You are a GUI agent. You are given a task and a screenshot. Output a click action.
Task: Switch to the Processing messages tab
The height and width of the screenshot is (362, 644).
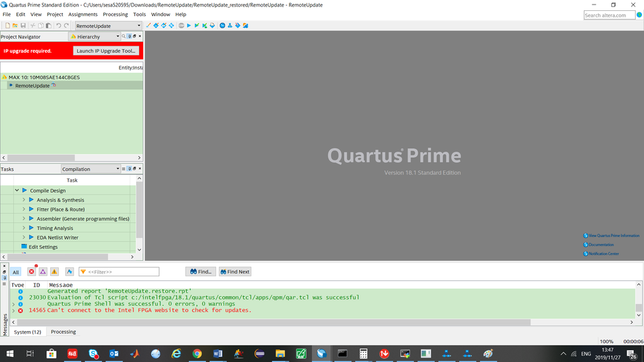tap(63, 332)
